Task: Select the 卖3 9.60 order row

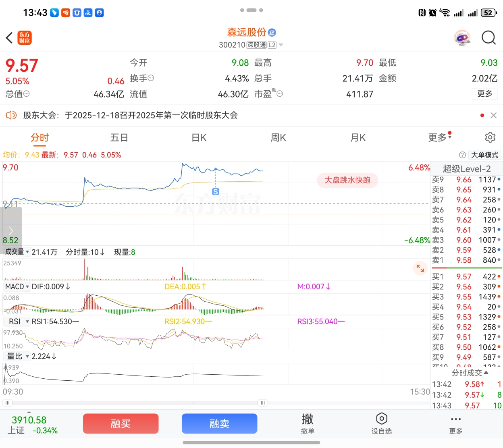Action: click(466, 240)
